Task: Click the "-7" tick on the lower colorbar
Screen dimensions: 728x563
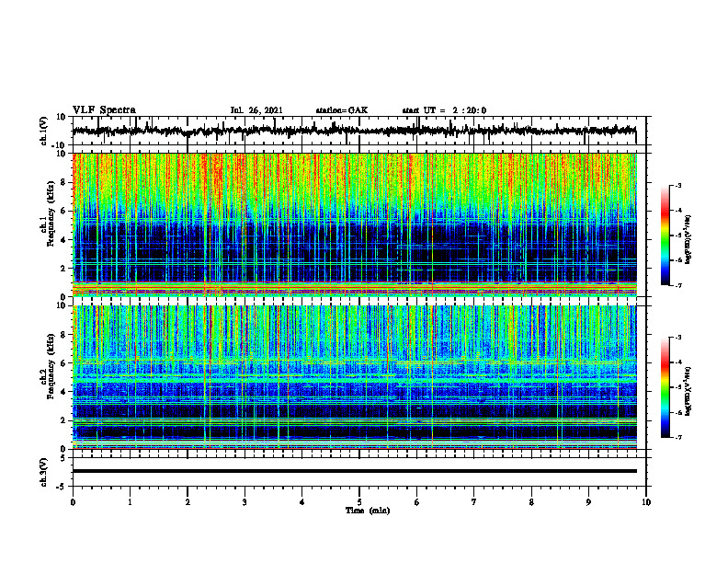Action: pos(677,438)
